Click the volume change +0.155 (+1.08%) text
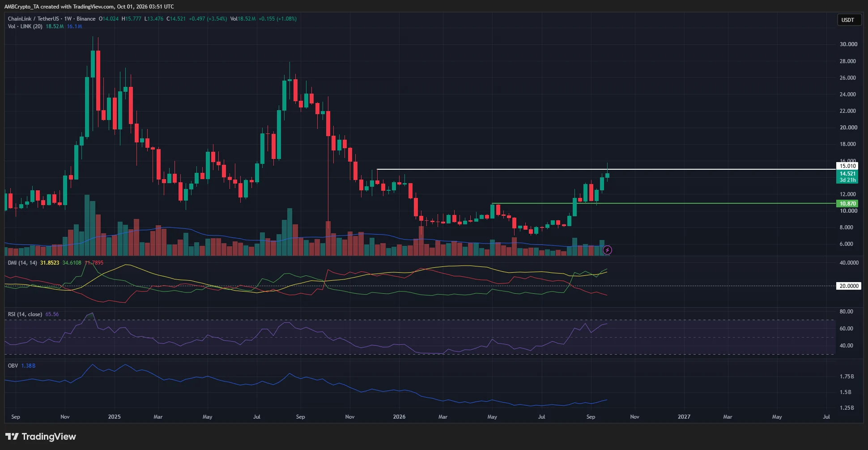The image size is (868, 450). click(x=277, y=19)
